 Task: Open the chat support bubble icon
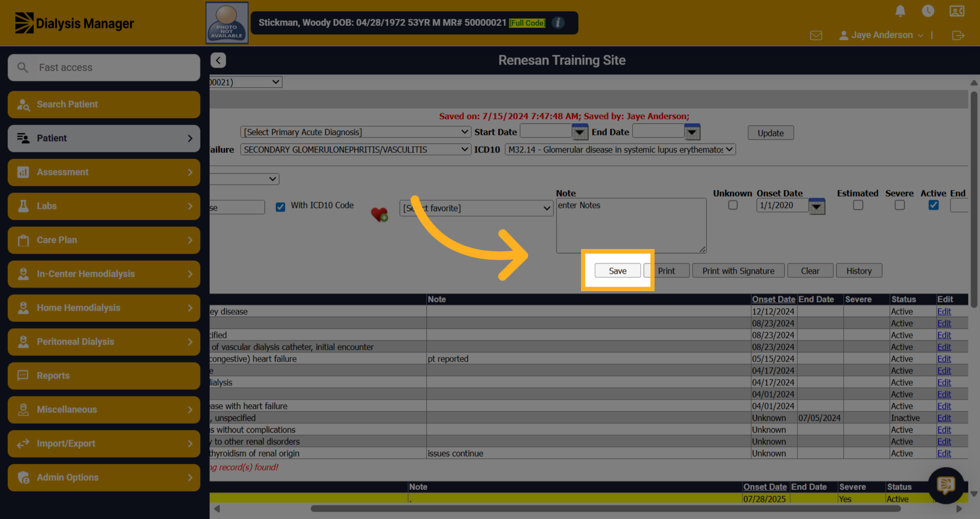coord(946,485)
